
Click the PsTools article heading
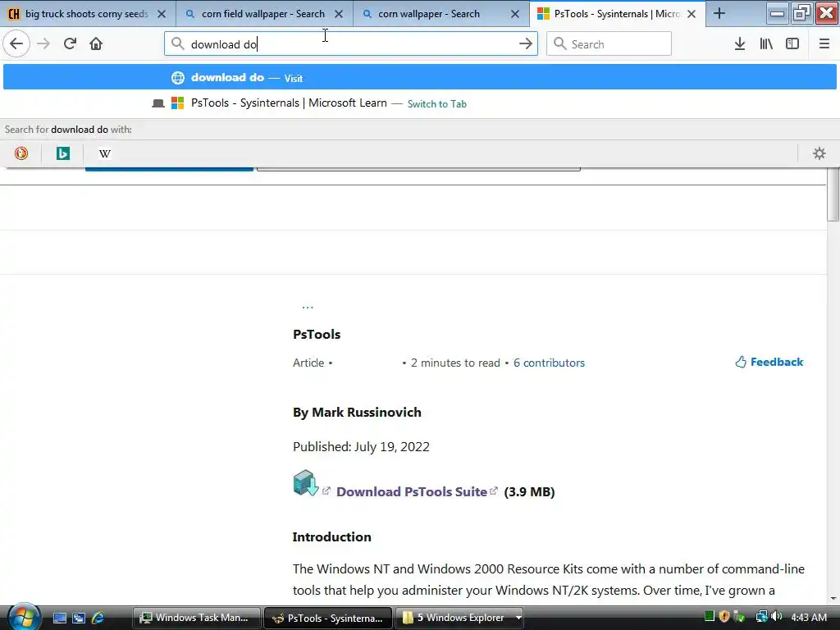tap(317, 335)
